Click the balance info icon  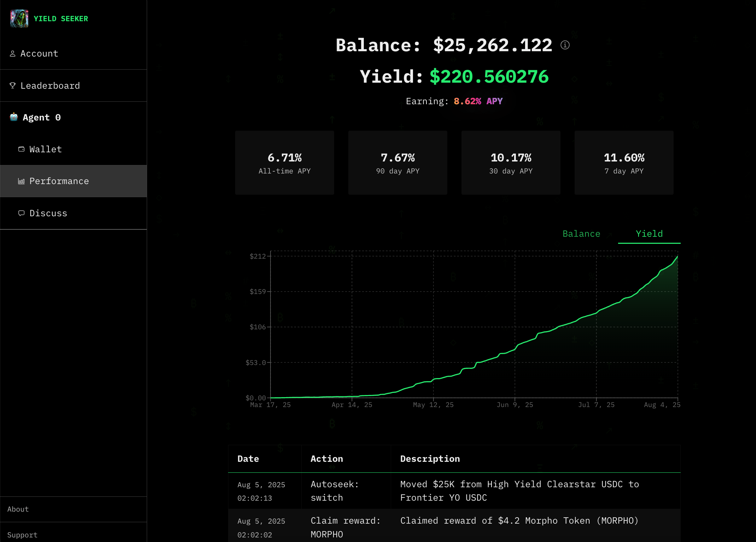tap(565, 45)
